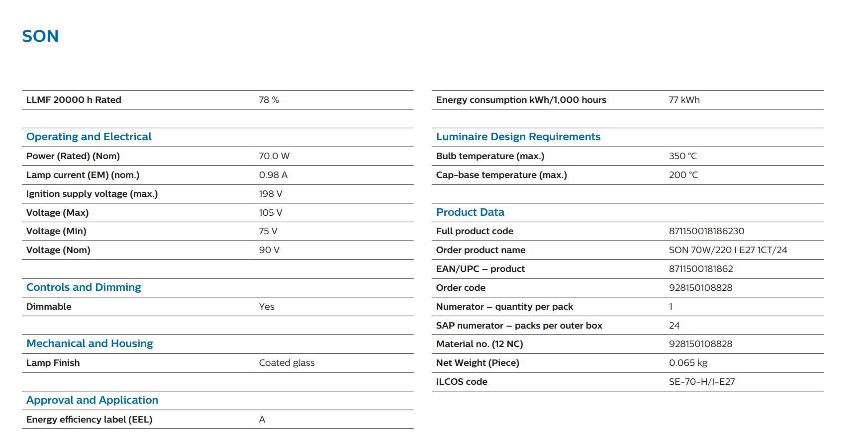Click the 198 V value
Viewport: 868px width, 432px height.
tap(271, 194)
